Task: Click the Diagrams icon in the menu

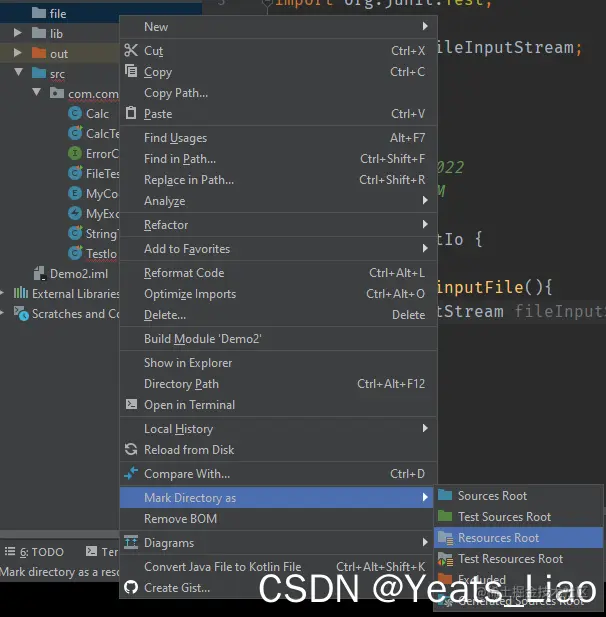Action: click(131, 542)
